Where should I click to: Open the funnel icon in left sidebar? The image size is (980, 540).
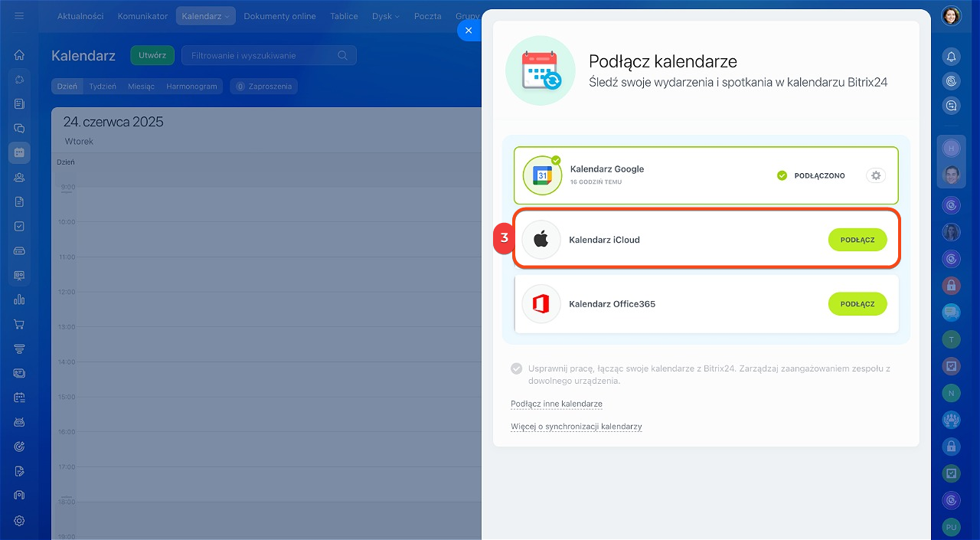click(19, 349)
